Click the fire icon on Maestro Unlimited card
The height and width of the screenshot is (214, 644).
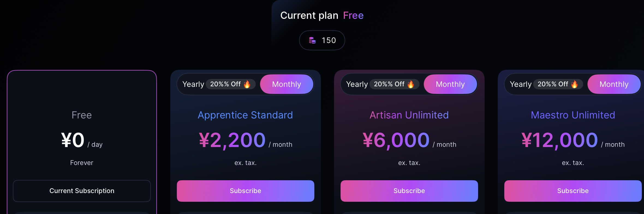[574, 84]
